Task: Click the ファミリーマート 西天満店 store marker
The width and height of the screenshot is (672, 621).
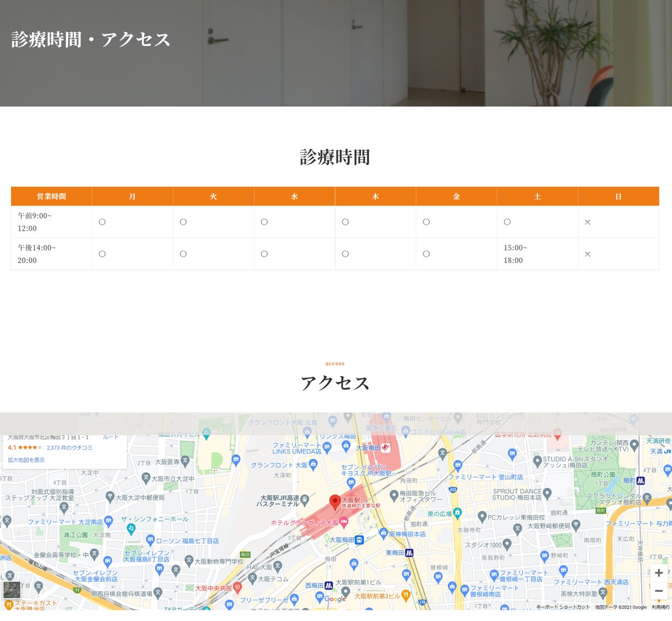Action: point(563,571)
